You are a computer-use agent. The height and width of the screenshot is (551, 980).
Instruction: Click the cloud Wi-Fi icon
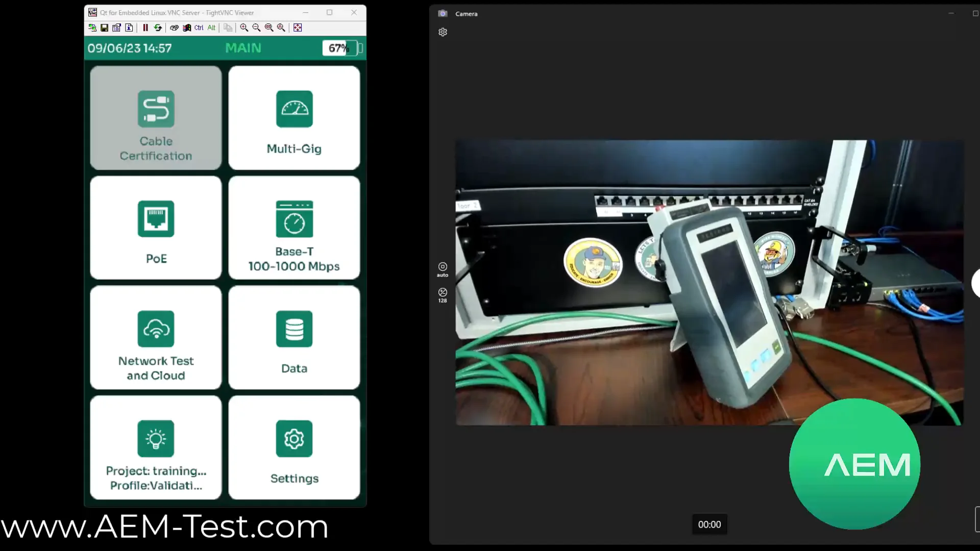click(x=156, y=329)
